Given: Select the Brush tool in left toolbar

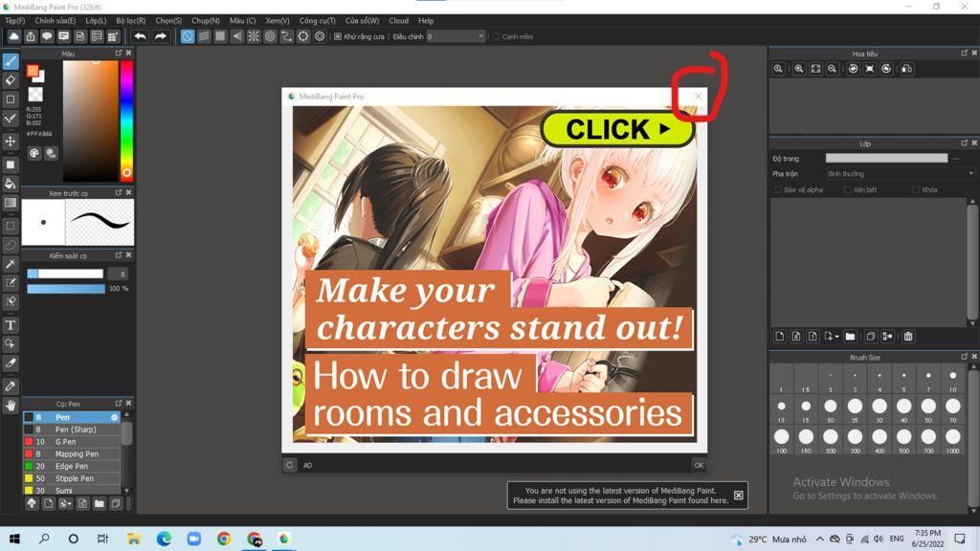Looking at the screenshot, I should [x=11, y=61].
